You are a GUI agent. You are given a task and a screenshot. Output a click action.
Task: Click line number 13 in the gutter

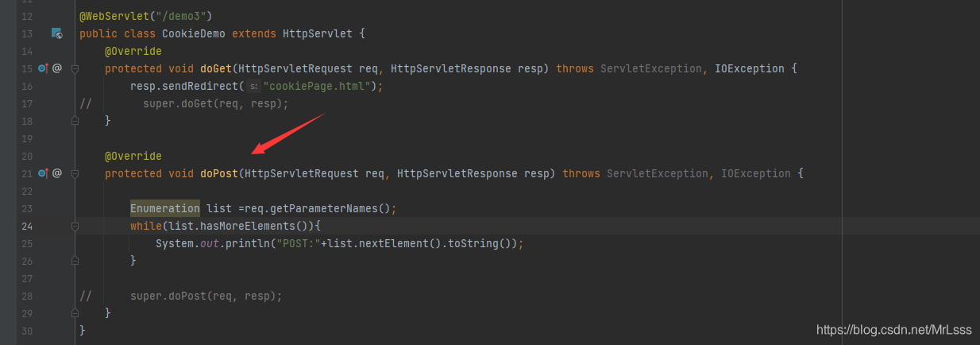[28, 33]
